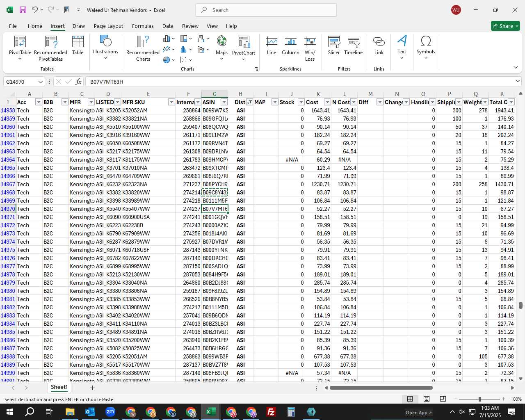
Task: Insert a pie or doughnut chart
Action: pyautogui.click(x=169, y=60)
